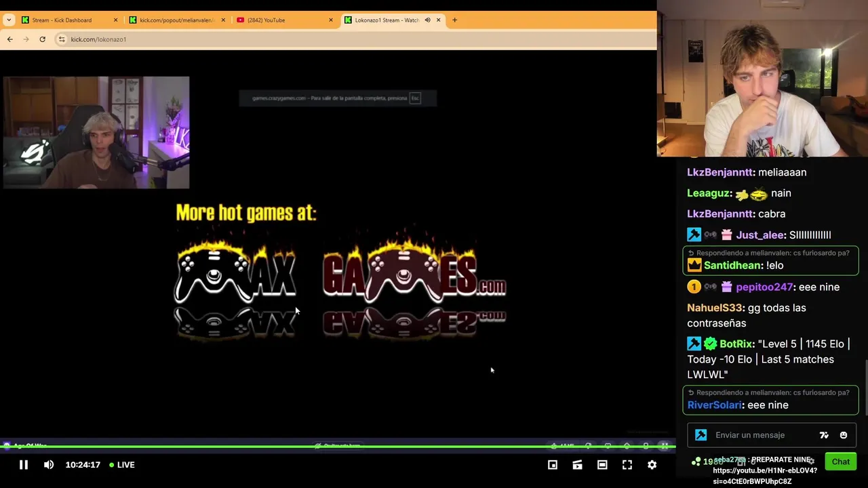The height and width of the screenshot is (488, 868).
Task: Mute tab audio on Lokonazo1 tab
Action: (427, 20)
